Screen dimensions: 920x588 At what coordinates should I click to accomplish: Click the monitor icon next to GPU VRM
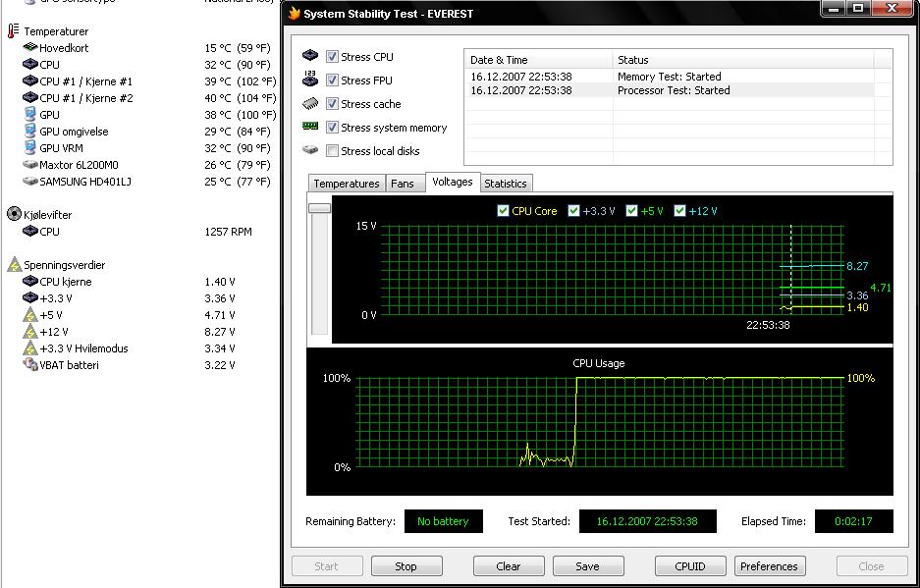tap(29, 147)
